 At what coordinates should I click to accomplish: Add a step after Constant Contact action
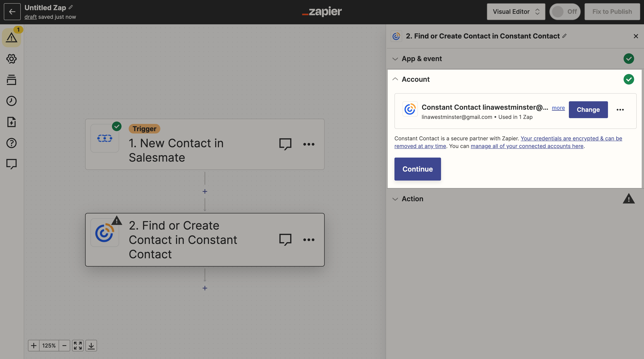point(205,288)
